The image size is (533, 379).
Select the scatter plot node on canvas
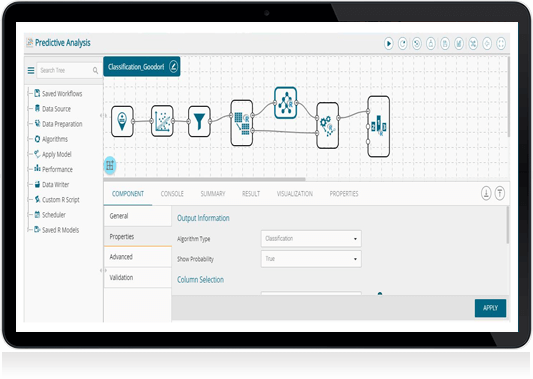pos(162,121)
